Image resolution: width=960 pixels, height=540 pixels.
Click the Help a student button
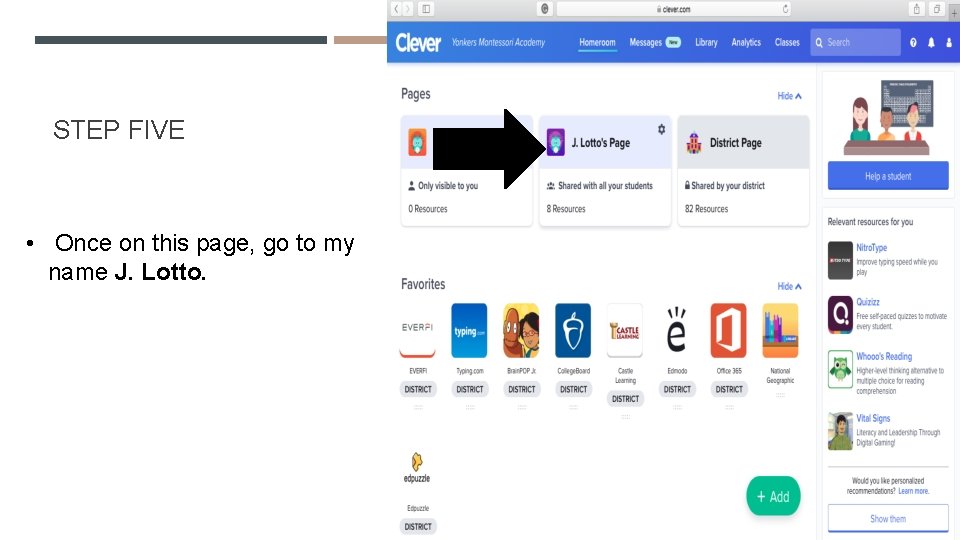tap(888, 176)
